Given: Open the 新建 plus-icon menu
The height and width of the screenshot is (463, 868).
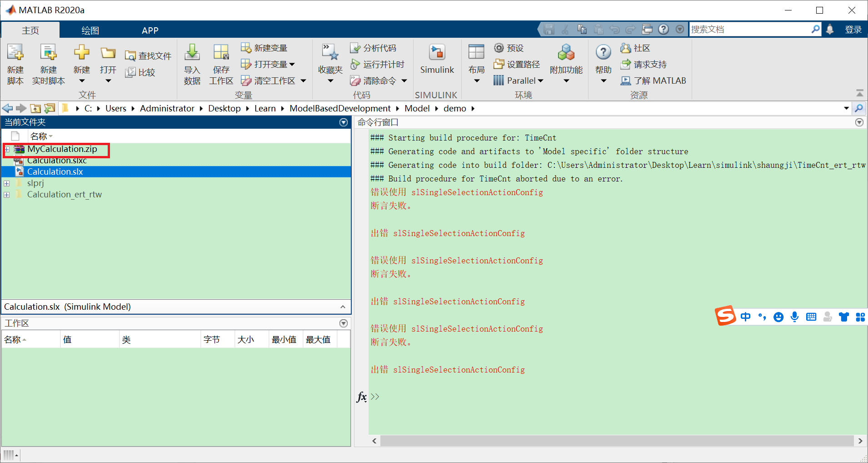Looking at the screenshot, I should click(82, 64).
